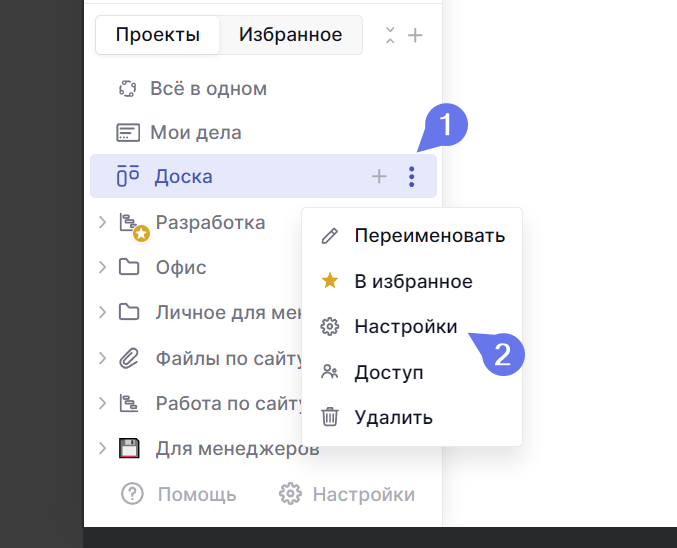Click the floppy disk icon for Для менеджеров
The height and width of the screenshot is (548, 677).
[x=129, y=448]
